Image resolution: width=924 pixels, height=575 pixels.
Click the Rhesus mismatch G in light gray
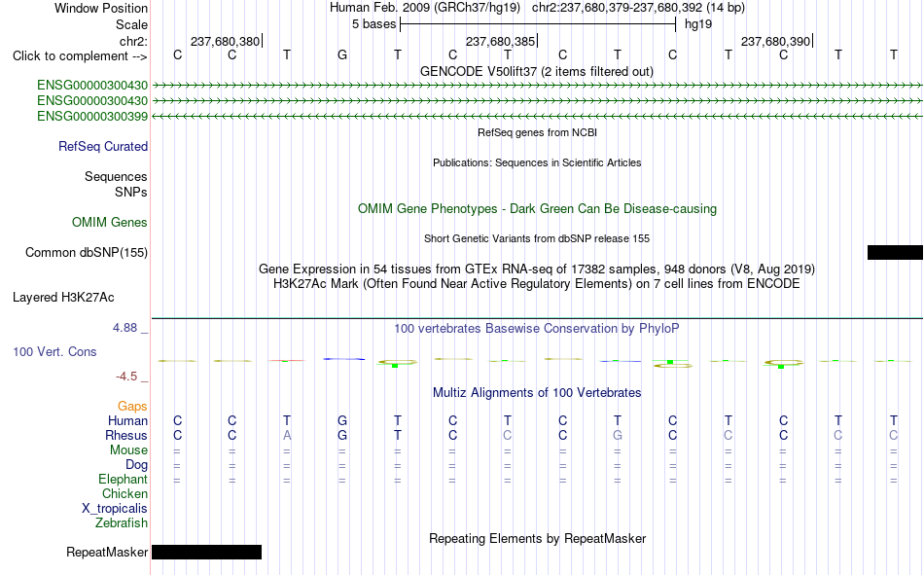tap(618, 435)
